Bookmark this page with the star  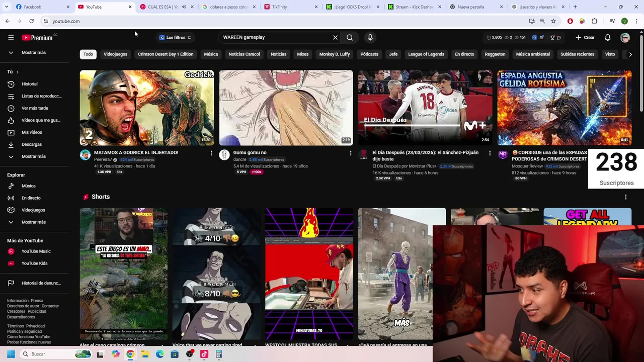click(553, 21)
